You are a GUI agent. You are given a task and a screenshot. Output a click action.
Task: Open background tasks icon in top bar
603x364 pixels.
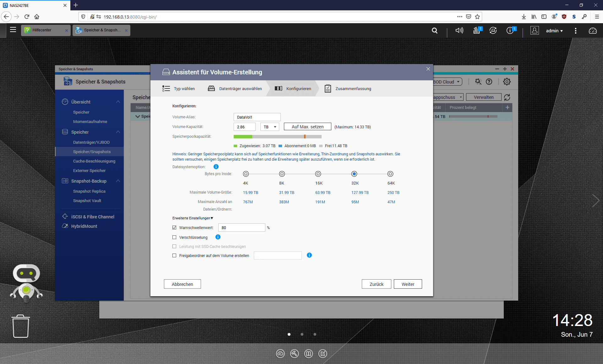pos(477,30)
